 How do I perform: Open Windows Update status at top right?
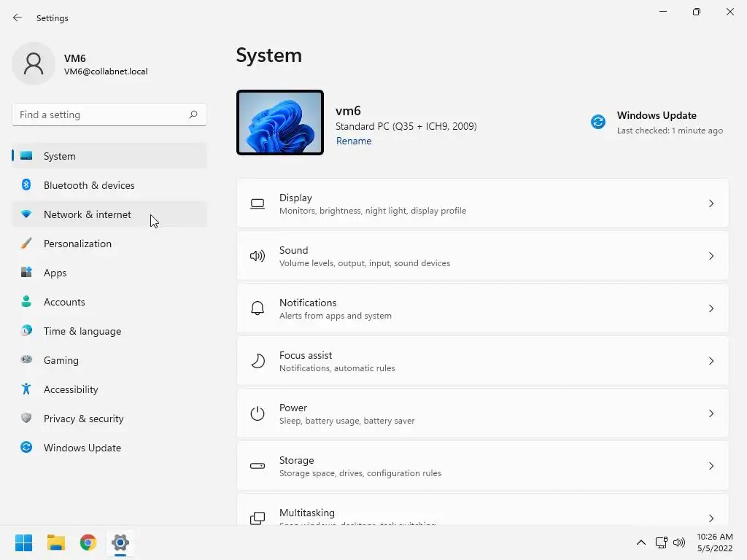tap(657, 122)
